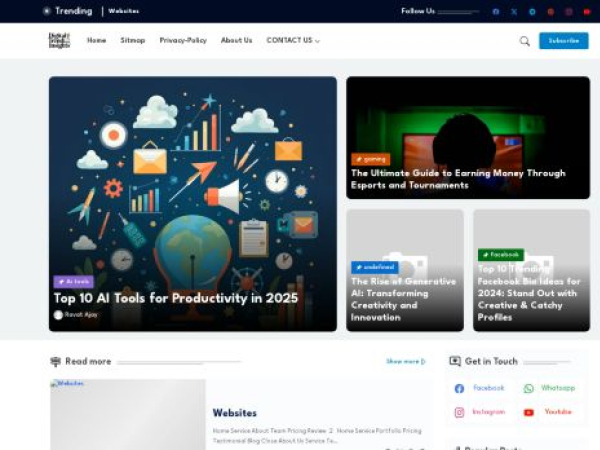Viewport: 600px width, 450px height.
Task: Go to the Privacy-Policy page
Action: pos(183,41)
